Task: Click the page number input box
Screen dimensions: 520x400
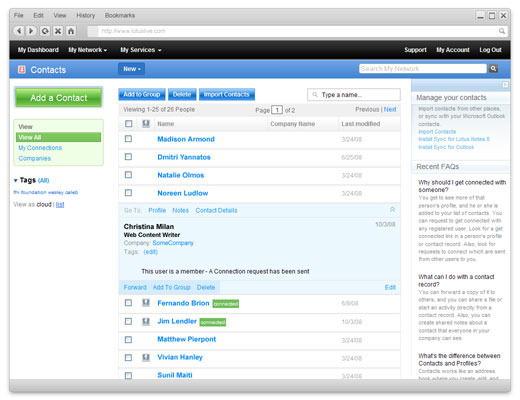Action: coord(277,110)
